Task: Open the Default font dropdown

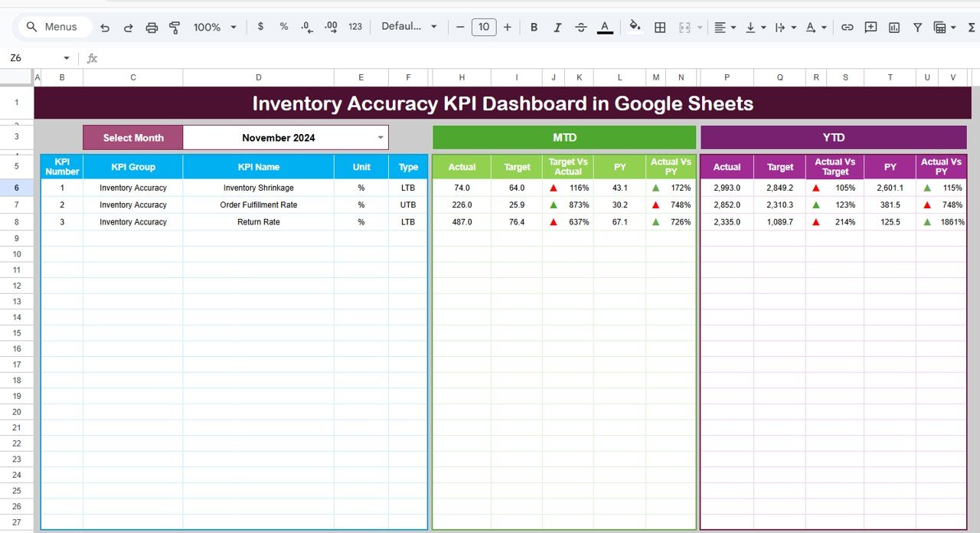Action: (x=408, y=27)
